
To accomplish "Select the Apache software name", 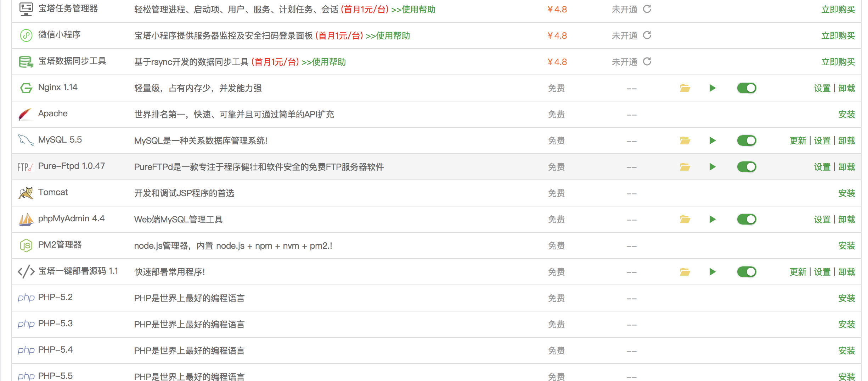I will pyautogui.click(x=53, y=114).
